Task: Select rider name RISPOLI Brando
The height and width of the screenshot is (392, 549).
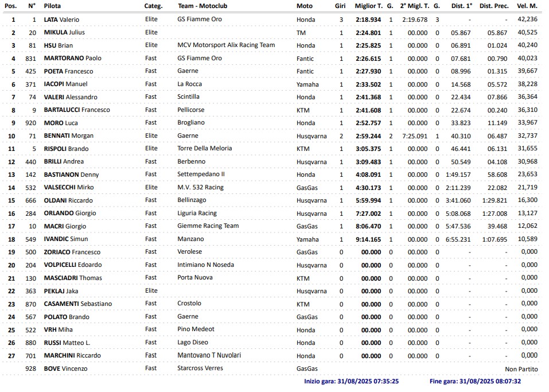Action: (x=66, y=149)
